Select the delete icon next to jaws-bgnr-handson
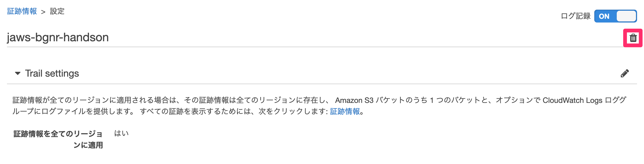Screen dimensions: 644x164 633,38
